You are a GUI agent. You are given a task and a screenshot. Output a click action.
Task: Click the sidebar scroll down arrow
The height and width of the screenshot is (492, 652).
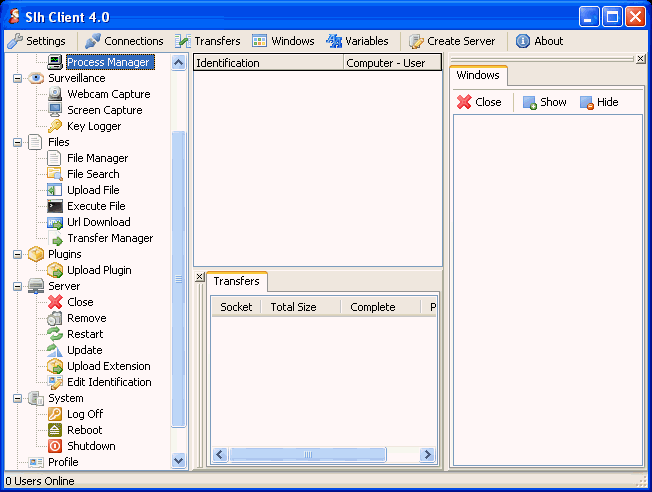coord(179,461)
